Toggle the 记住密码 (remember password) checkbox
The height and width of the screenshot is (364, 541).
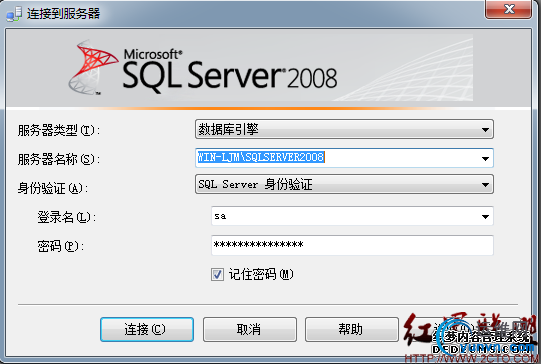coord(217,275)
